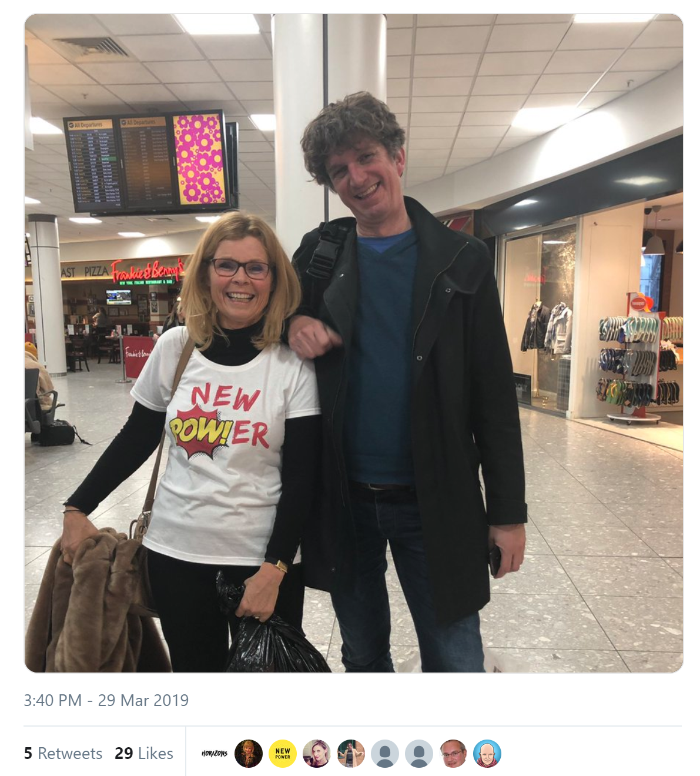Open the yellow New Power avatar
Image resolution: width=700 pixels, height=776 pixels.
point(283,754)
